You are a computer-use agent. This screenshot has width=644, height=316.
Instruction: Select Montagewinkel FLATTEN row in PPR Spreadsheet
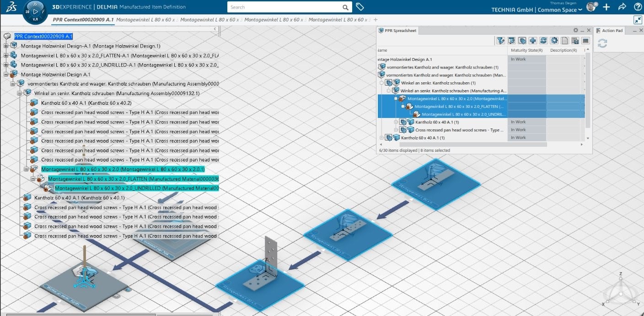click(x=459, y=107)
